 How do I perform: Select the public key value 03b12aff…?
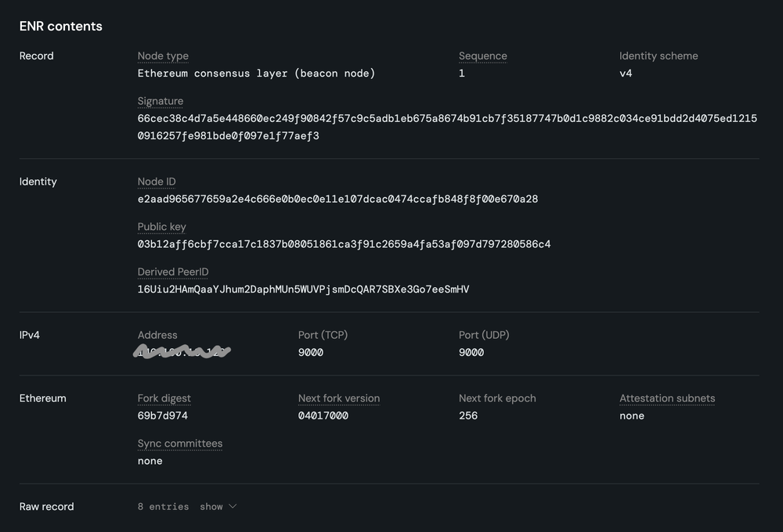click(344, 244)
